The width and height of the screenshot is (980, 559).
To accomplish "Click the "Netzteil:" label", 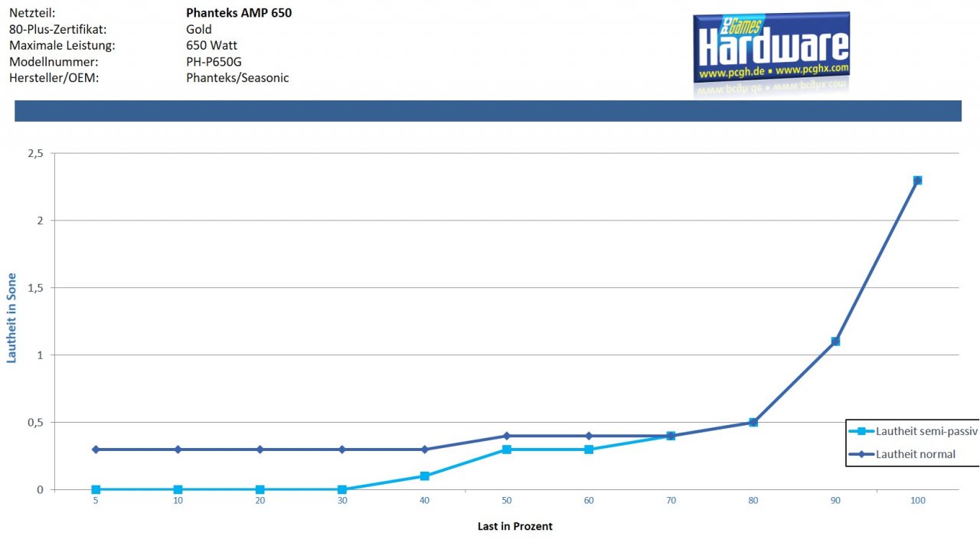I will coord(32,13).
